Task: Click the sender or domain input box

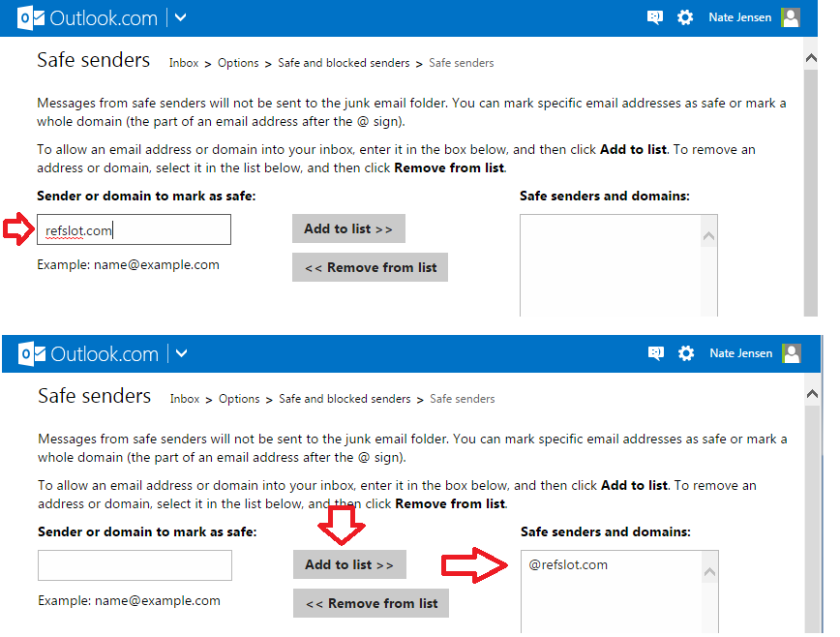Action: [134, 229]
